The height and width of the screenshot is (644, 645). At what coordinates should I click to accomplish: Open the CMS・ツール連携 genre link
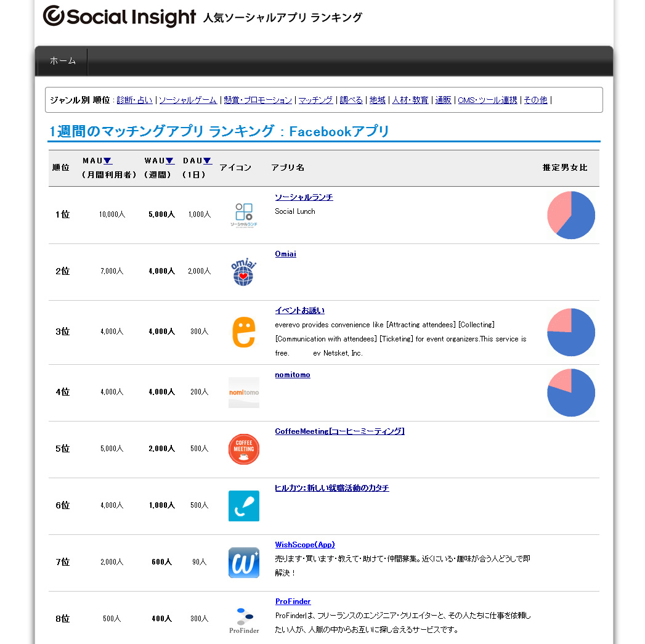coord(487,100)
